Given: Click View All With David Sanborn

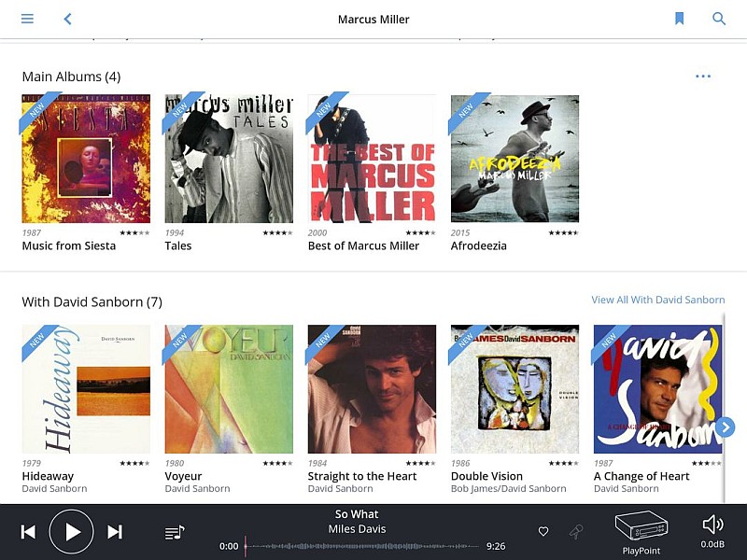Looking at the screenshot, I should pyautogui.click(x=658, y=300).
